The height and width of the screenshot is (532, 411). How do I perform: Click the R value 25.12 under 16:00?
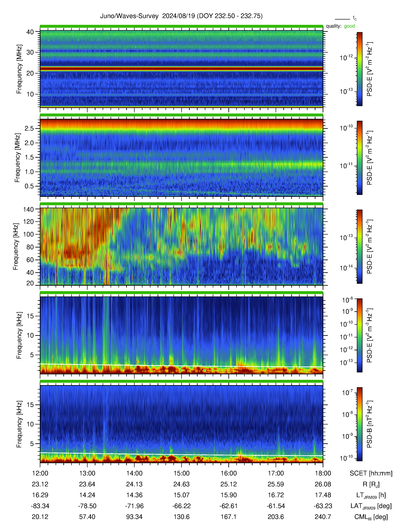[x=229, y=484]
